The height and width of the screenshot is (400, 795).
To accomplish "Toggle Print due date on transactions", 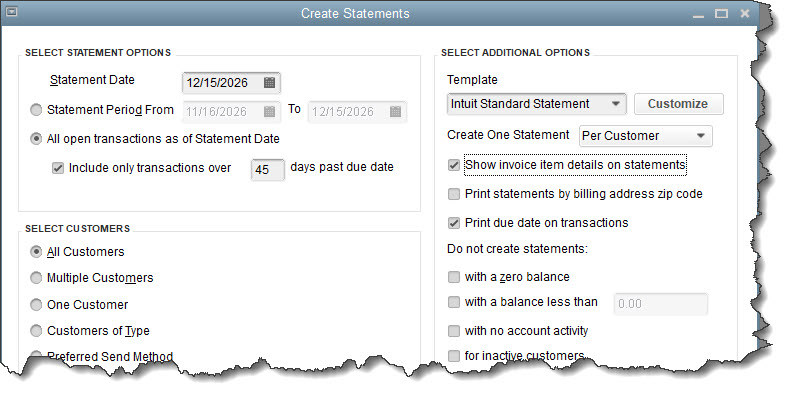I will 455,222.
